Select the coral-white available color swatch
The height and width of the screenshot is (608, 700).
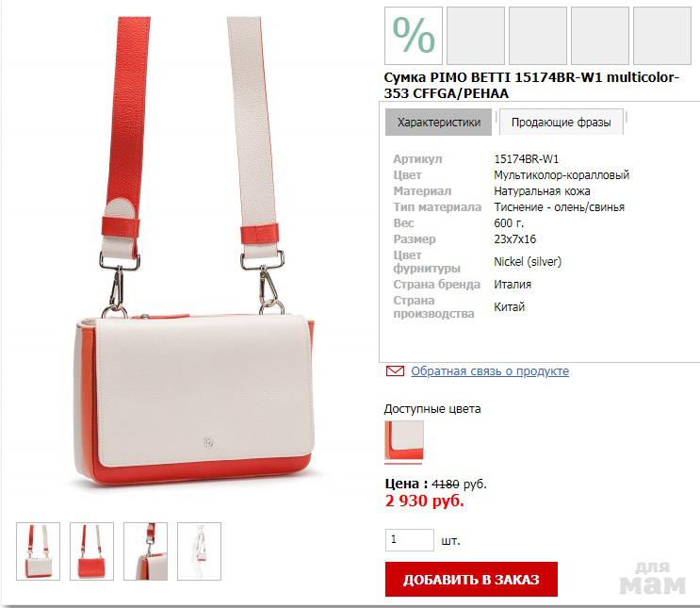pos(404,440)
